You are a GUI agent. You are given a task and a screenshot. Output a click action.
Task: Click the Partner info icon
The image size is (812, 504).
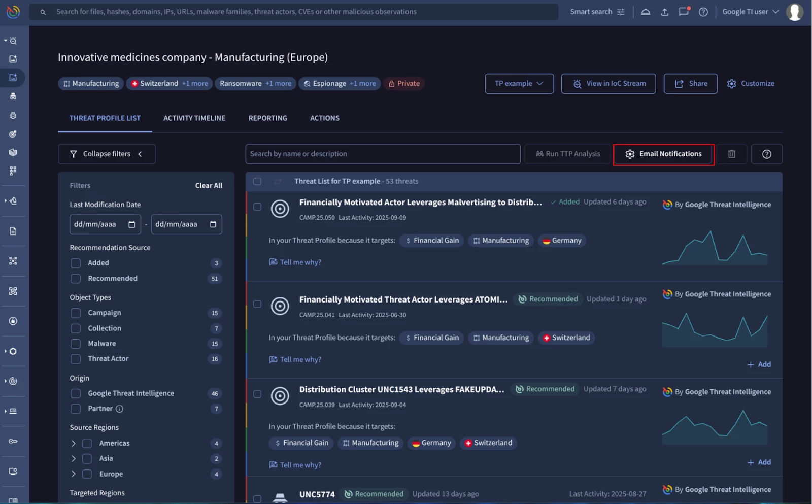click(119, 409)
